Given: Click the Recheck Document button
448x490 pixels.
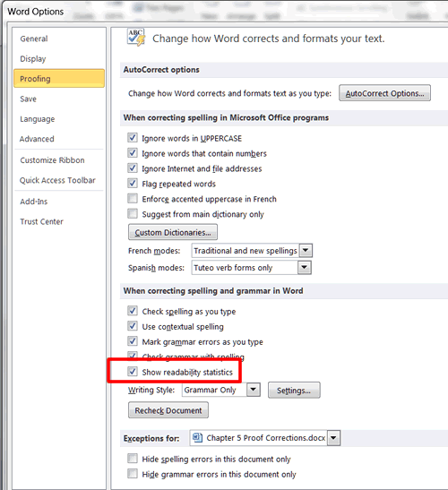Looking at the screenshot, I should pos(168,410).
